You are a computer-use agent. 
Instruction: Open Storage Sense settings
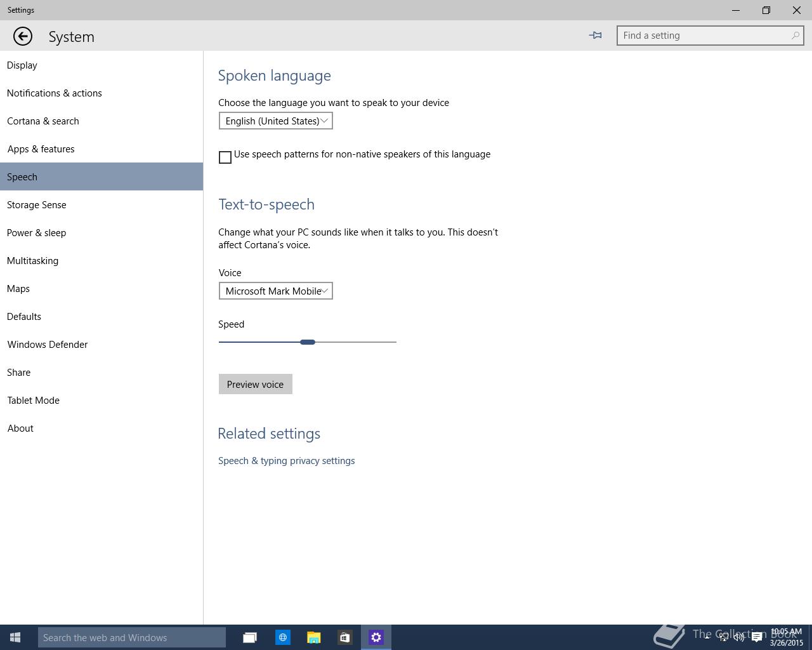(101, 204)
